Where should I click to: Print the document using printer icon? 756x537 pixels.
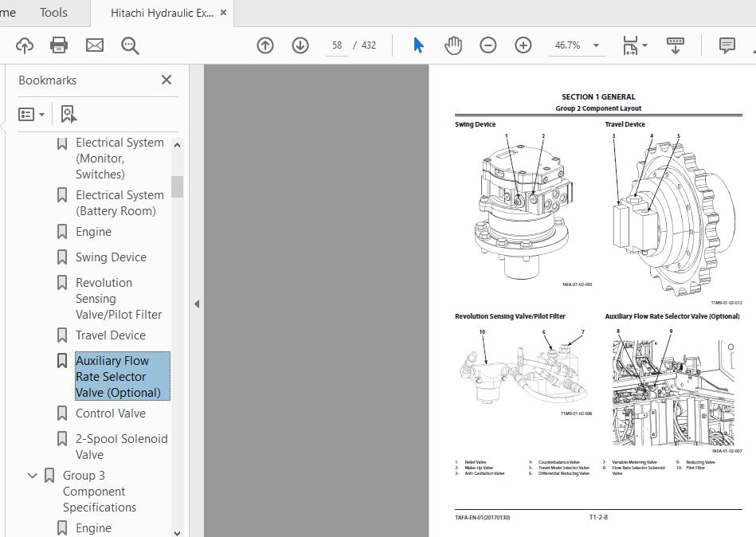59,45
